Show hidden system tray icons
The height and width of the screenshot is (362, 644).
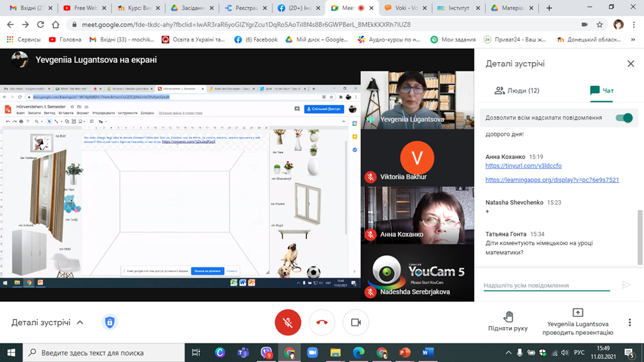[508, 353]
